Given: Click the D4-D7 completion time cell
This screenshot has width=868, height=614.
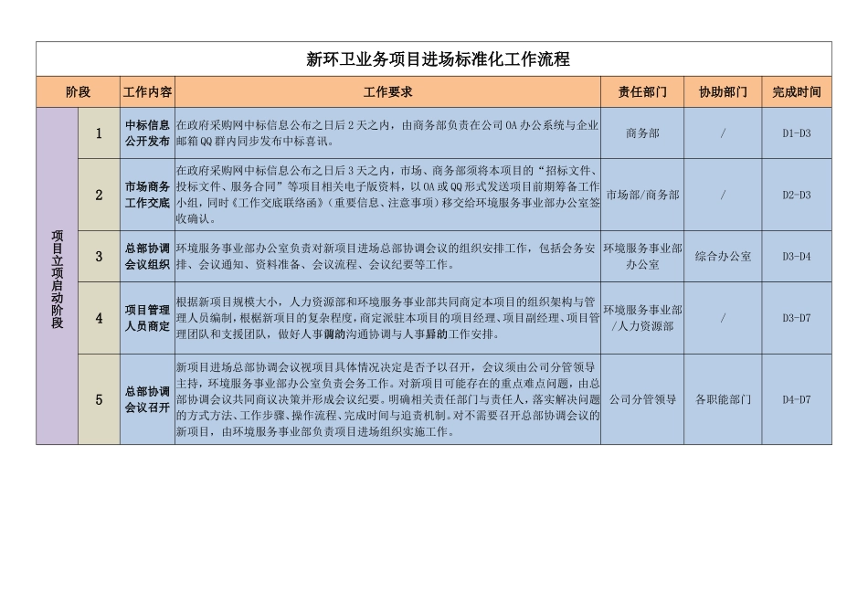Looking at the screenshot, I should 797,399.
